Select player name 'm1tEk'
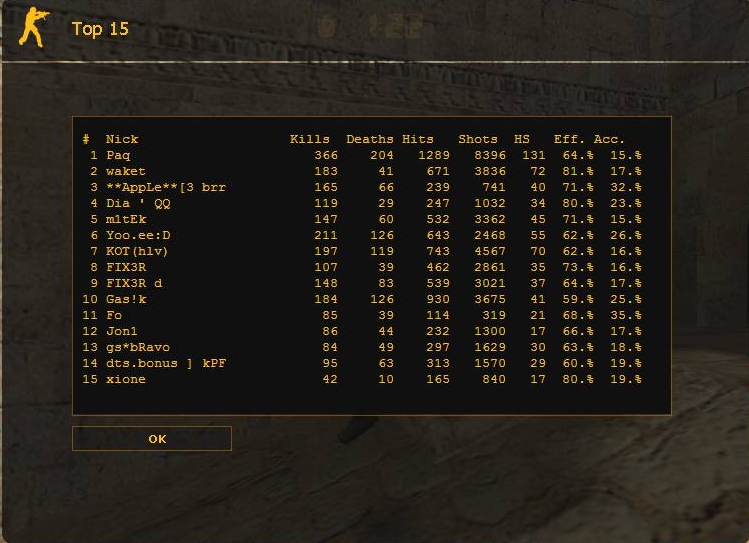This screenshot has height=543, width=749. click(126, 219)
